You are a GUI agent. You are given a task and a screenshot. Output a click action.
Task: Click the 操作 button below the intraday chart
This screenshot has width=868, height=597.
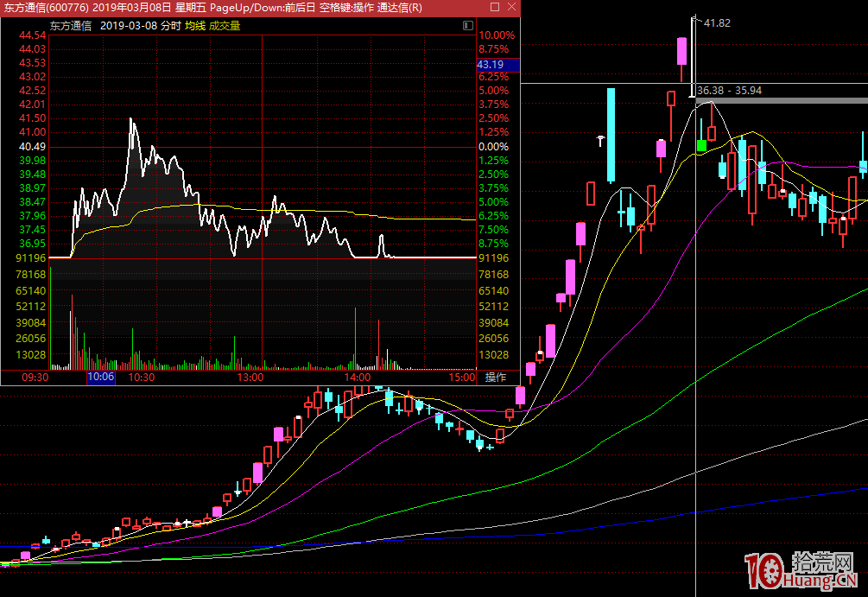click(496, 378)
